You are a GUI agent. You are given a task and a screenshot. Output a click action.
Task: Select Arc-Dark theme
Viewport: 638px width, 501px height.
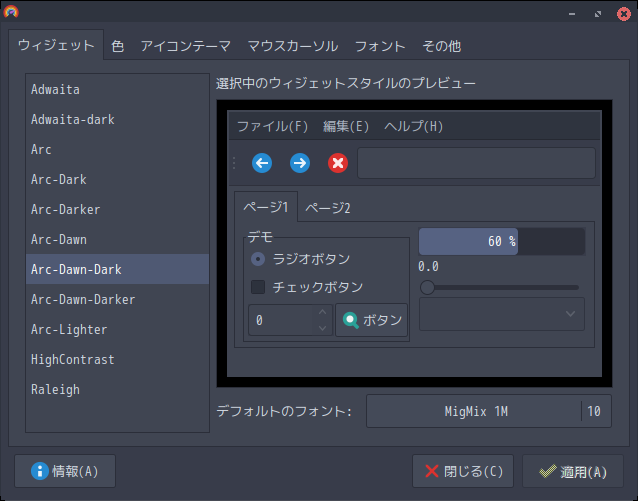[118, 179]
